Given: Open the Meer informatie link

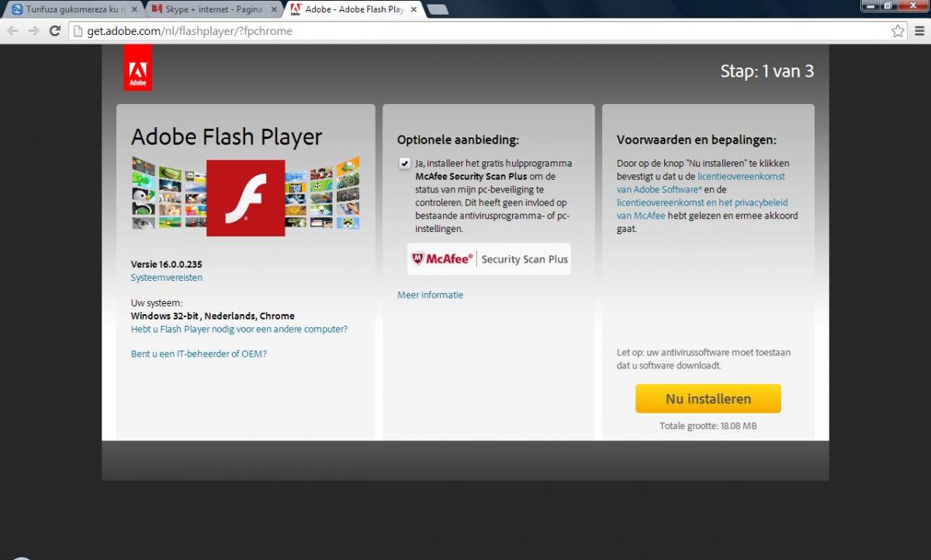Looking at the screenshot, I should click(x=430, y=295).
